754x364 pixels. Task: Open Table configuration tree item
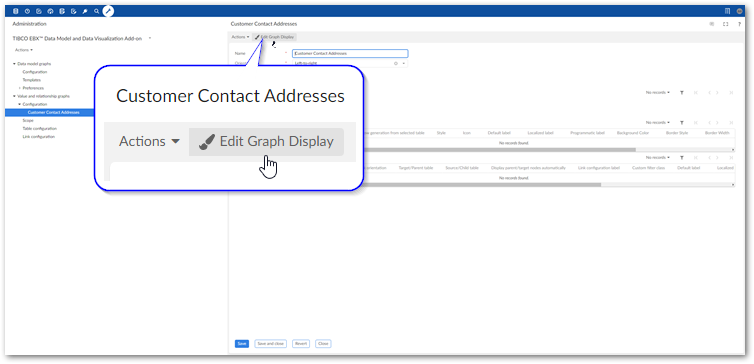pos(39,128)
